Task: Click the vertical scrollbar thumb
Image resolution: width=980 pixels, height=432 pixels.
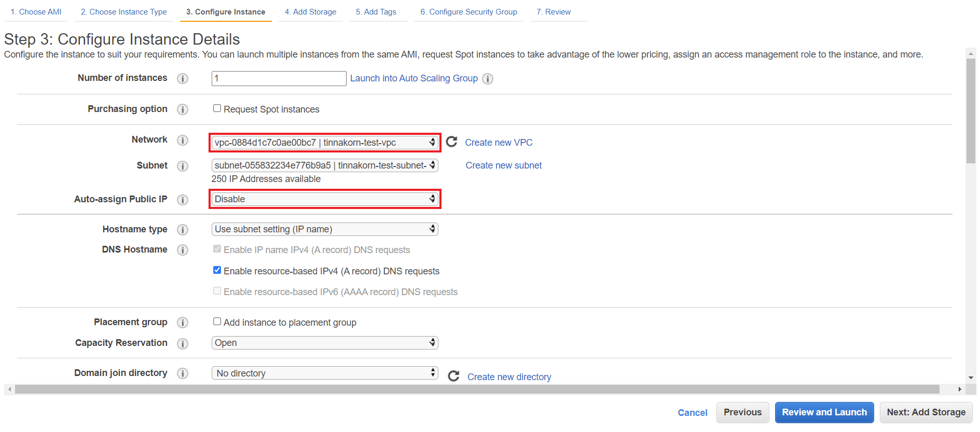Action: 971,111
